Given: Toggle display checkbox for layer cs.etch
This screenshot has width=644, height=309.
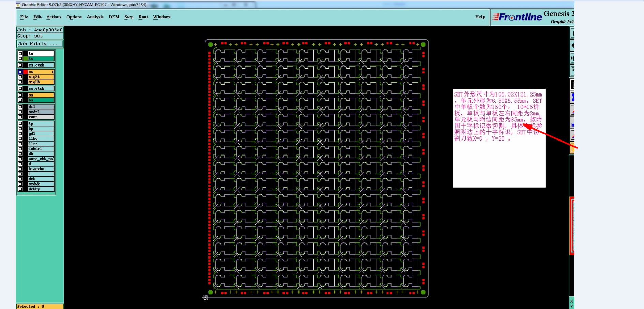Looking at the screenshot, I should click(20, 65).
